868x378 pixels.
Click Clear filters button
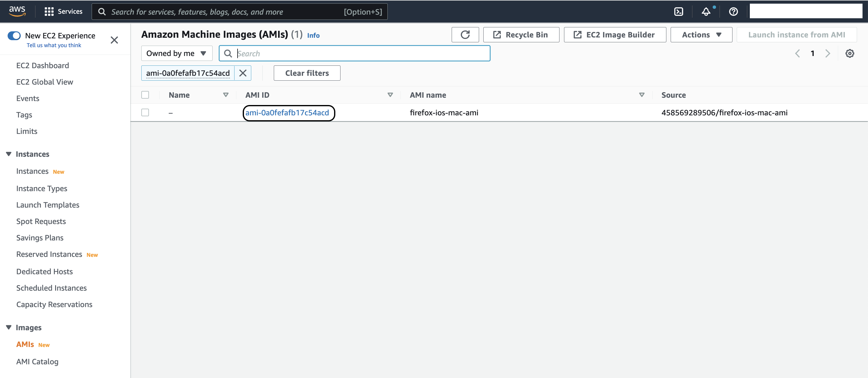coord(307,73)
